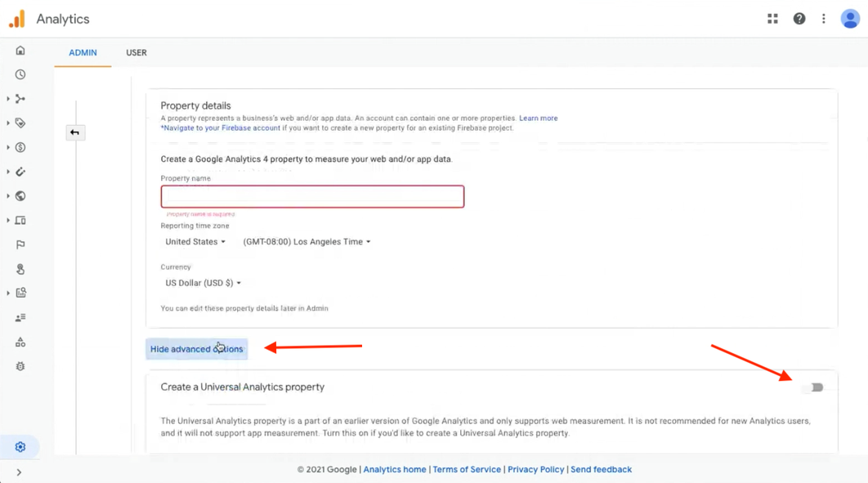Open the All events touch icon in sidebar
The width and height of the screenshot is (868, 483).
[x=20, y=269]
